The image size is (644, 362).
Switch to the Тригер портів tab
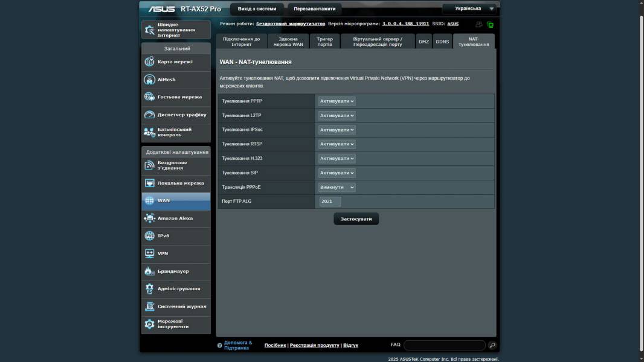(x=324, y=42)
